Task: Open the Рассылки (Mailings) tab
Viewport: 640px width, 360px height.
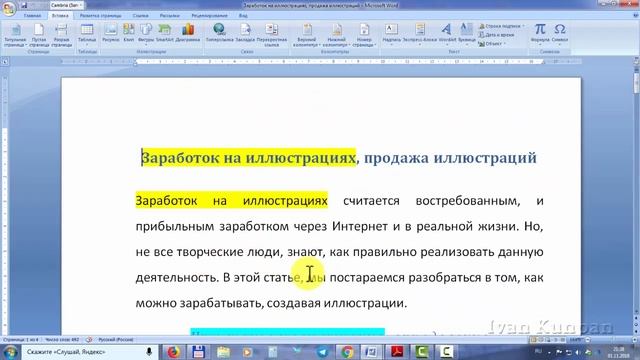Action: pos(169,16)
